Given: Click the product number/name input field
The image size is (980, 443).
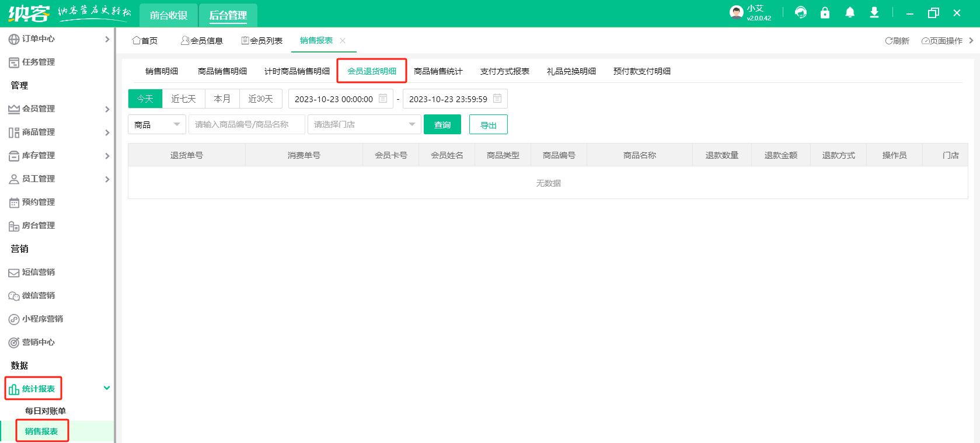Looking at the screenshot, I should pyautogui.click(x=246, y=124).
